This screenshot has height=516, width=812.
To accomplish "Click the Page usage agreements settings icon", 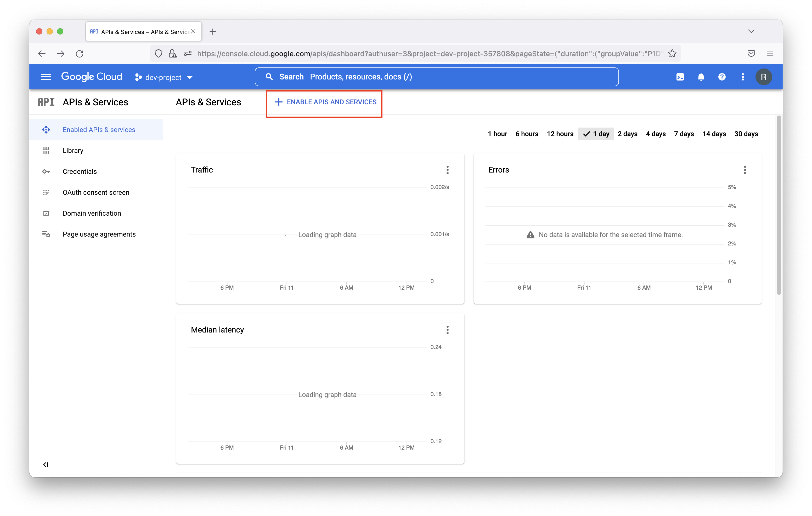I will tap(46, 234).
